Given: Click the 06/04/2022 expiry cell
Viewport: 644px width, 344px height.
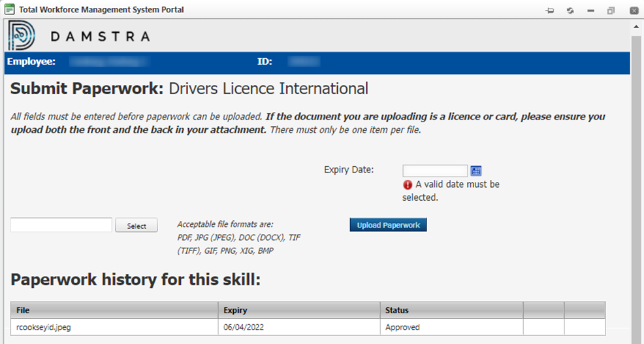Looking at the screenshot, I should (299, 327).
